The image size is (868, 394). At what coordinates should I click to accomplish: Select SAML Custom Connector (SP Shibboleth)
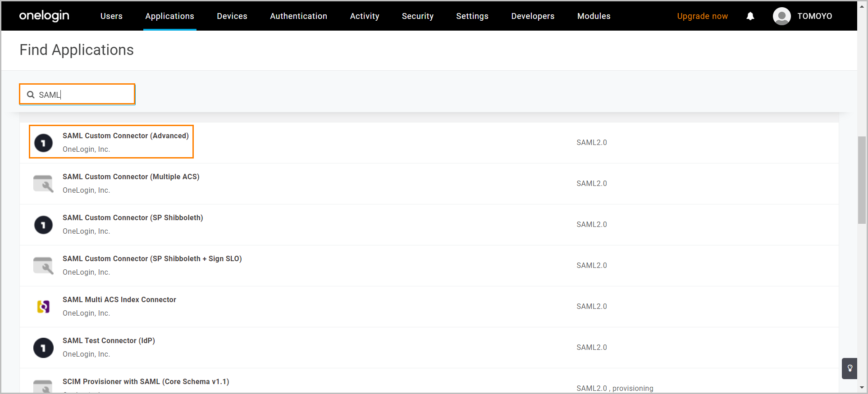132,217
